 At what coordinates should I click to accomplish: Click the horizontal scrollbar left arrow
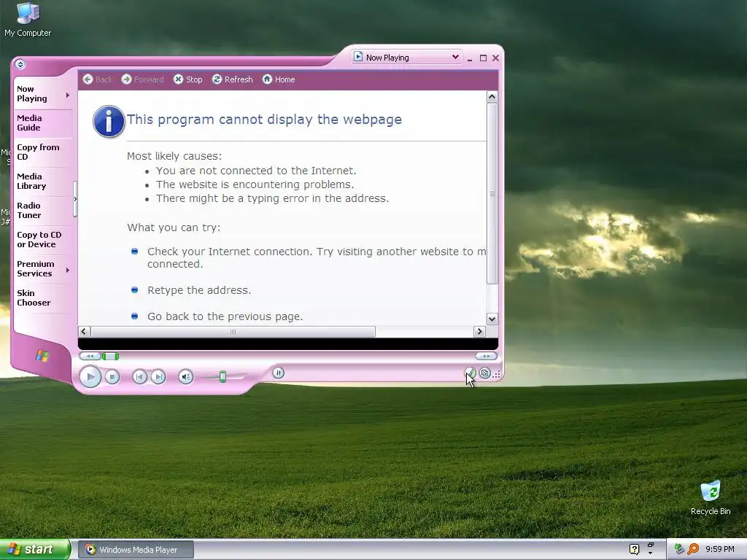click(x=84, y=332)
